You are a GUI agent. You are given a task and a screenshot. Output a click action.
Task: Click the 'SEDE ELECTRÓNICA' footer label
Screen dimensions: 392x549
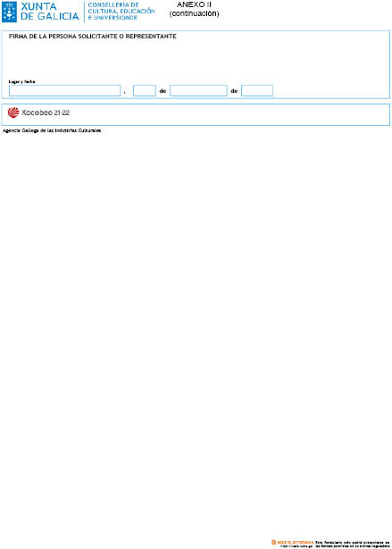pyautogui.click(x=296, y=543)
